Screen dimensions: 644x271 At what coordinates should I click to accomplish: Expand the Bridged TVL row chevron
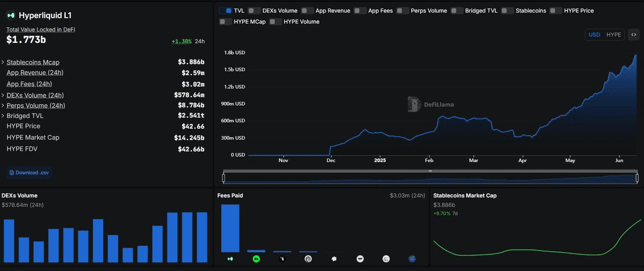coord(3,116)
